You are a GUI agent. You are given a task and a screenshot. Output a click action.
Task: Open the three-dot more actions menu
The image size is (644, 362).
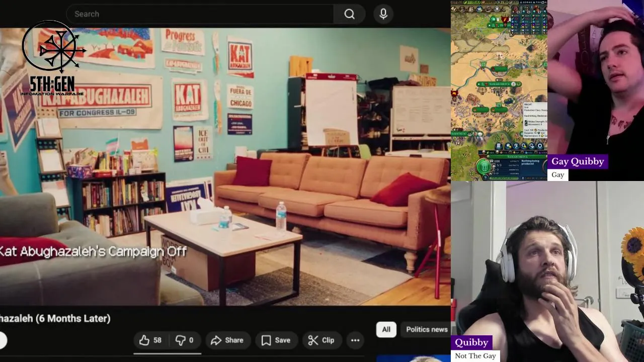click(355, 340)
